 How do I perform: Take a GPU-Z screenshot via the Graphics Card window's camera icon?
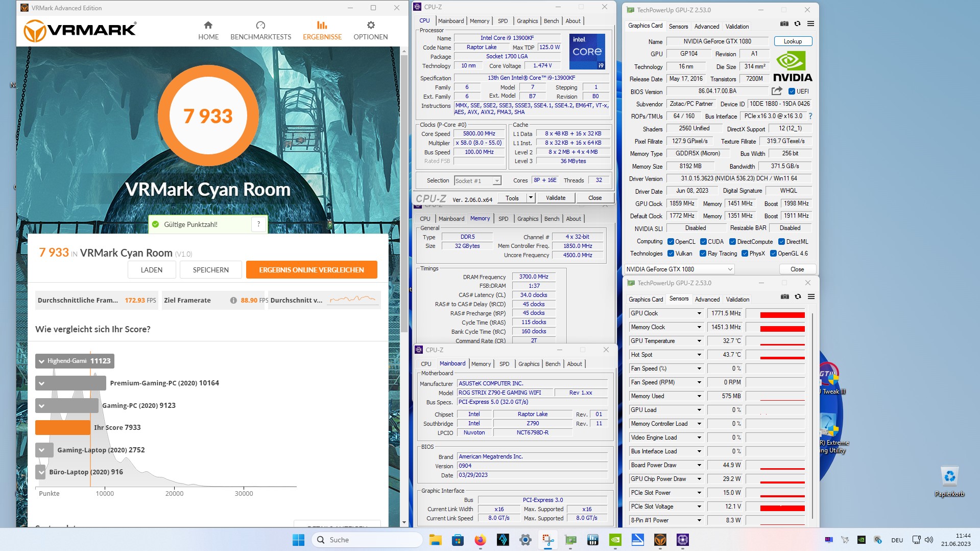point(784,24)
